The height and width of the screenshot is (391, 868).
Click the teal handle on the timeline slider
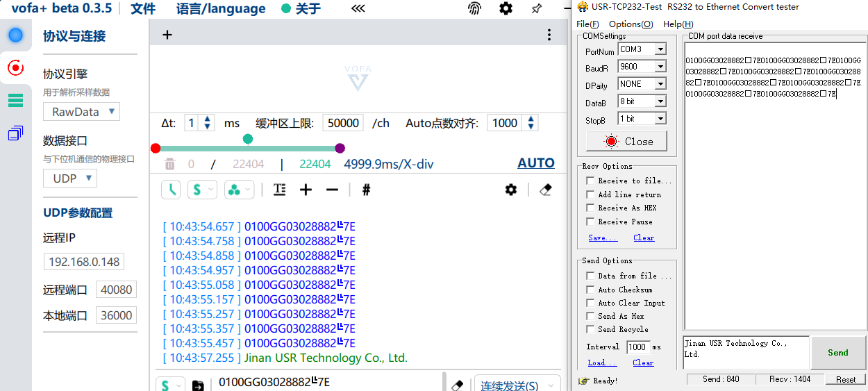pos(248,140)
